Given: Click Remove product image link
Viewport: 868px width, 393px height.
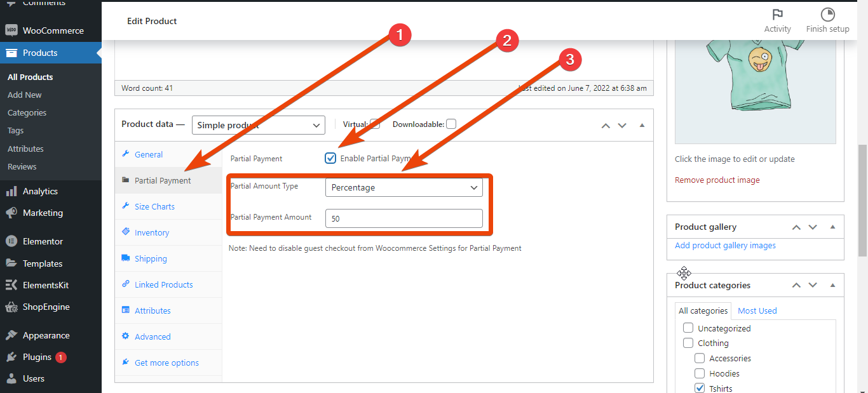Looking at the screenshot, I should pyautogui.click(x=717, y=180).
